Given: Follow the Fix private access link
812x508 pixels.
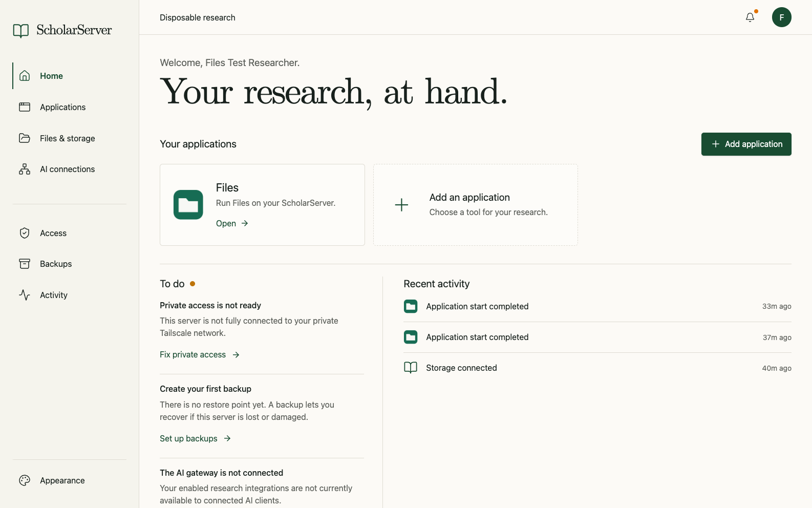Looking at the screenshot, I should [x=200, y=354].
